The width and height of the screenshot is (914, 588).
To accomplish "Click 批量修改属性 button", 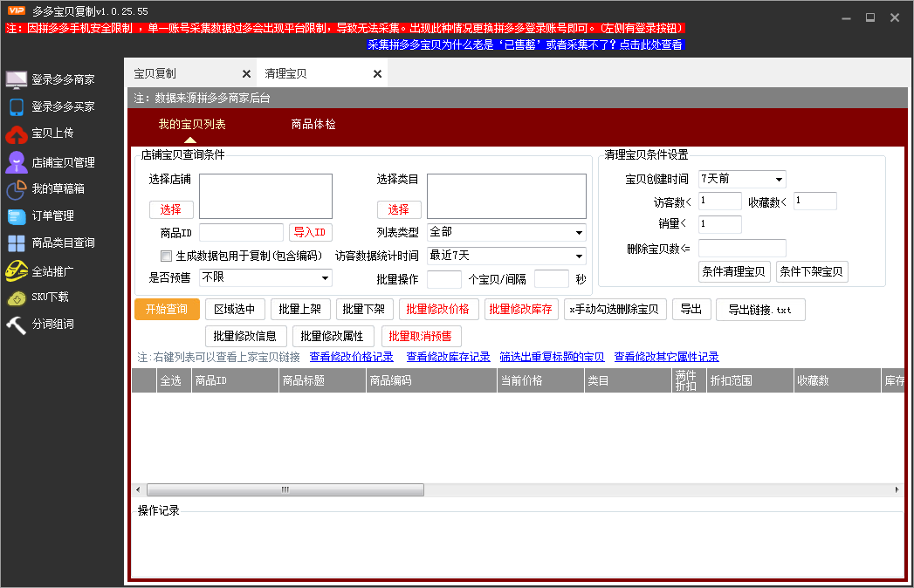I will pyautogui.click(x=333, y=336).
